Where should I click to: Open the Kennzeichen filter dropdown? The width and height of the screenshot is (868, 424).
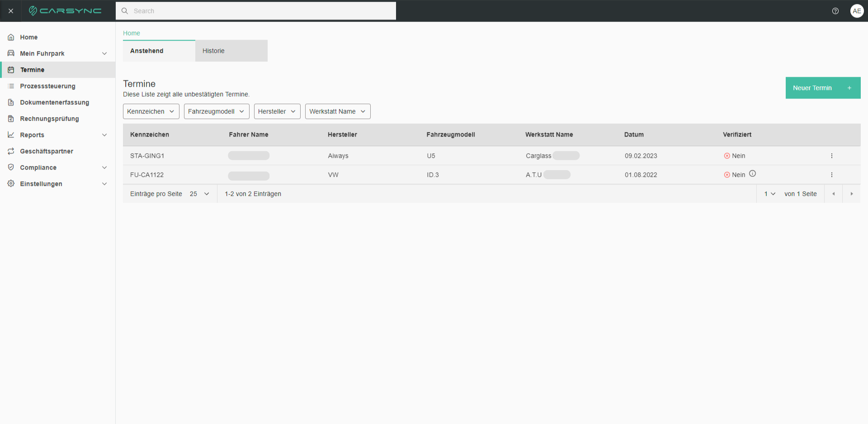[x=151, y=111]
